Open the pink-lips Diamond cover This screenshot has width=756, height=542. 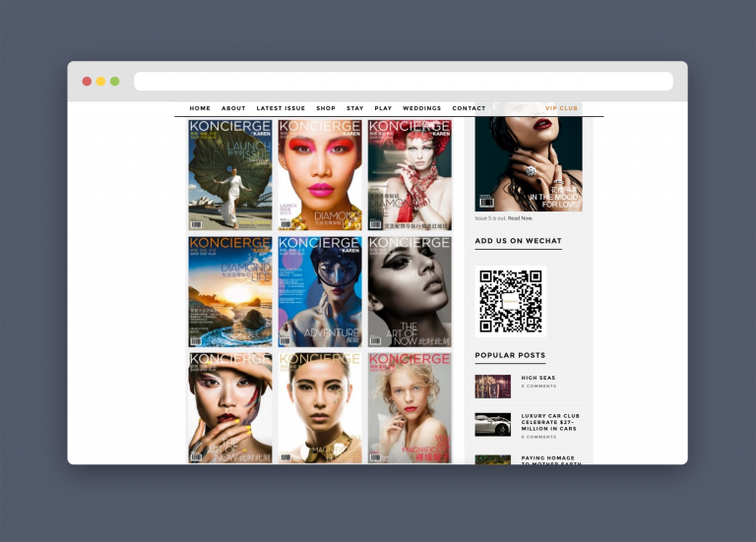320,175
